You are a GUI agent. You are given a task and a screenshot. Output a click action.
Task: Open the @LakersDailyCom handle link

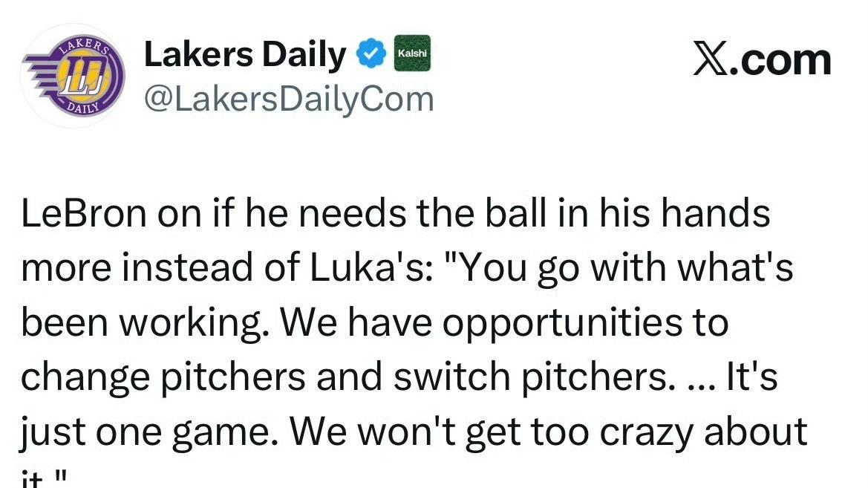[x=288, y=98]
